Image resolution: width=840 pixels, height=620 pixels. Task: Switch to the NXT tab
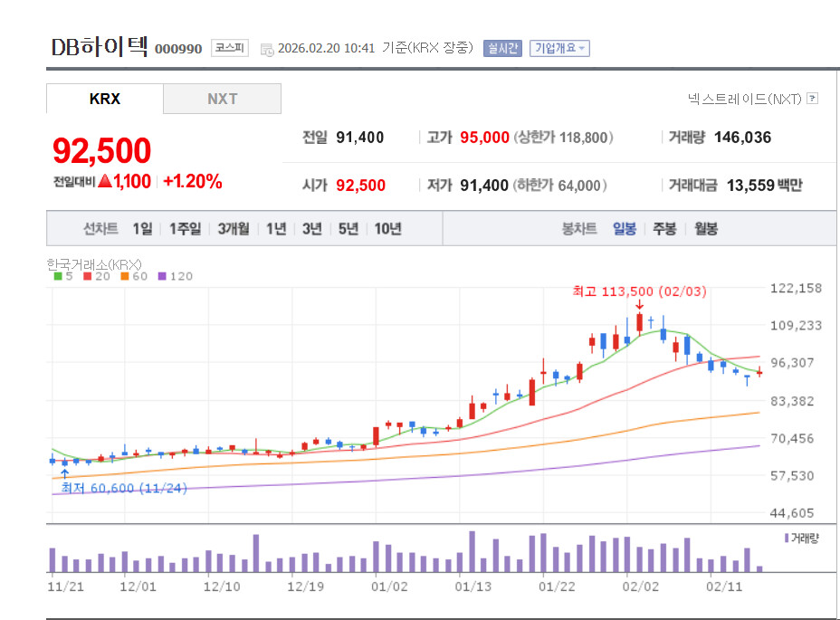point(223,100)
